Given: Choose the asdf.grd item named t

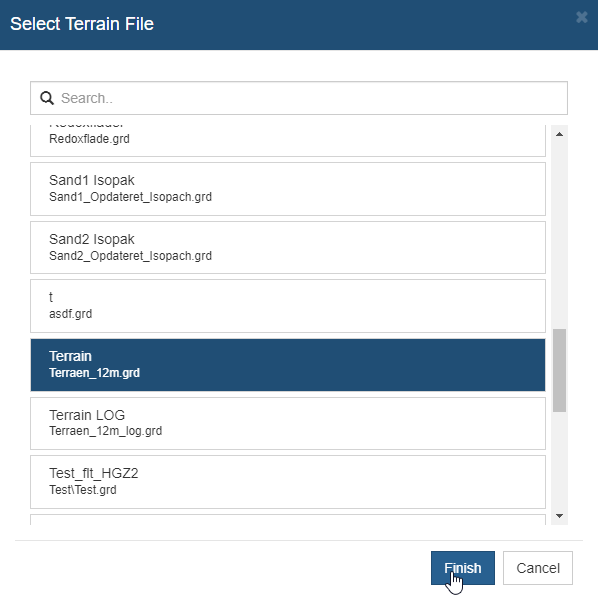Looking at the screenshot, I should (x=288, y=306).
